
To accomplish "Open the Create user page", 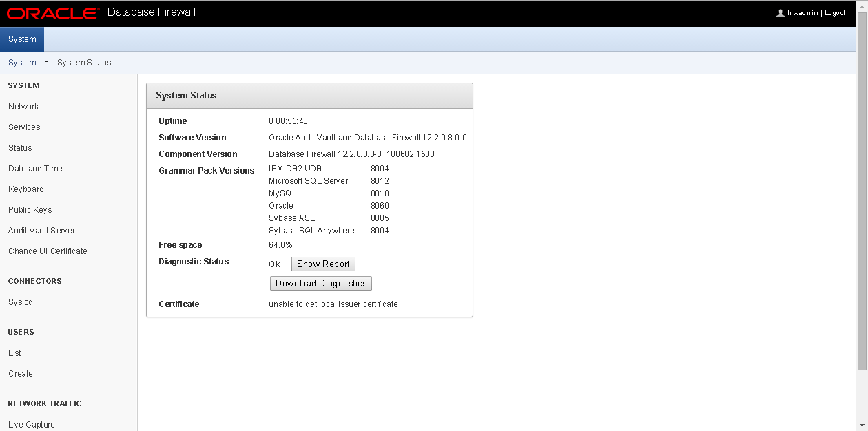I will 21,374.
